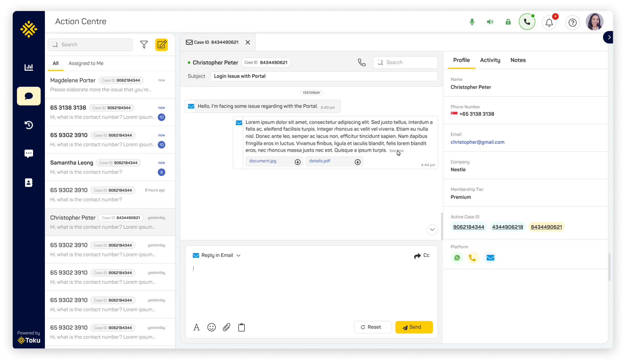The width and height of the screenshot is (626, 364).
Task: Mute the microphone in the top bar
Action: (x=472, y=21)
